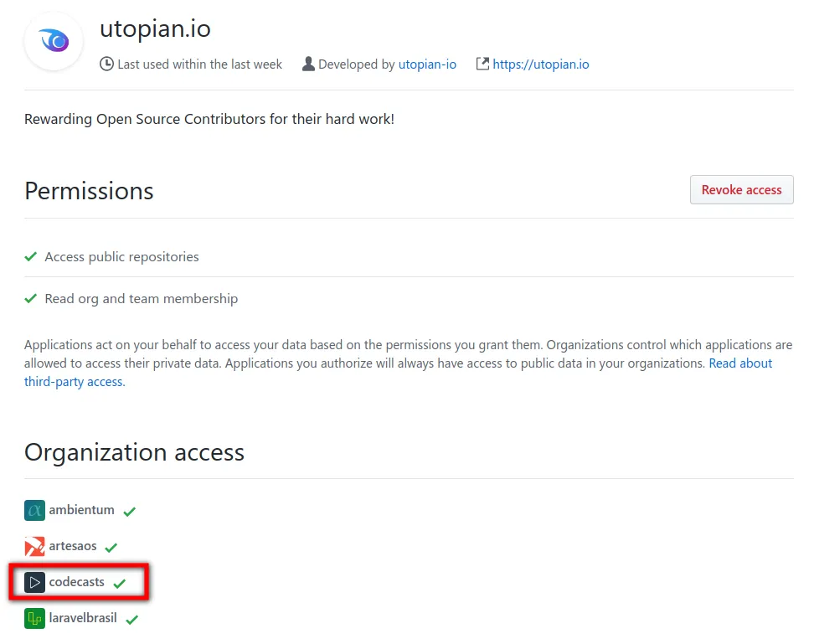Click the green checkmark next to artesaos

pyautogui.click(x=111, y=548)
